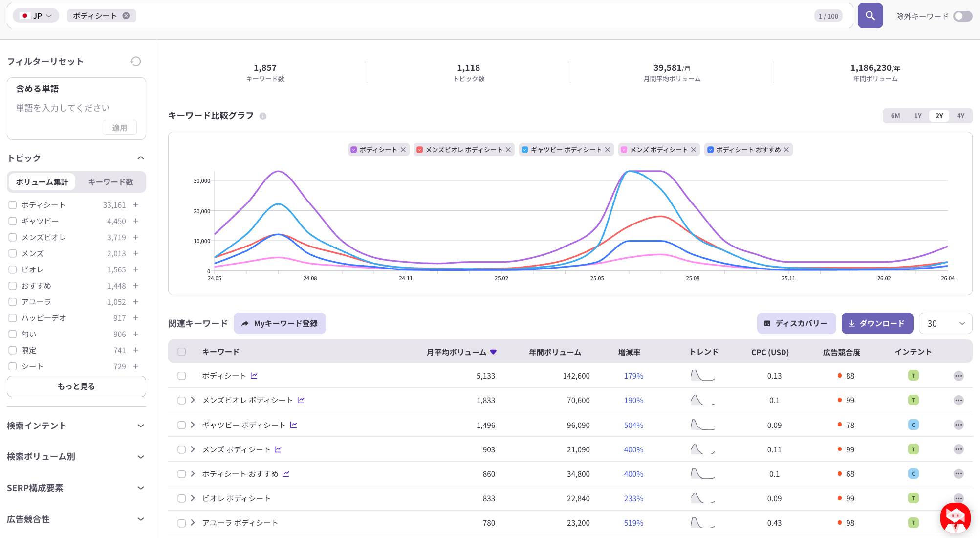This screenshot has height=538, width=980.
Task: Select the 6M time range
Action: coord(895,116)
